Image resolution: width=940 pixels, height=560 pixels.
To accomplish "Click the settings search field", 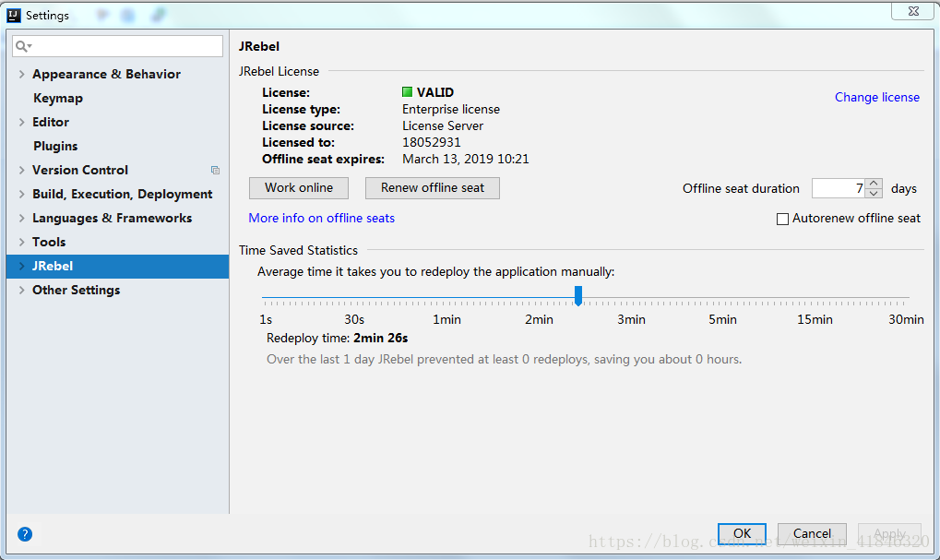I will click(x=117, y=46).
